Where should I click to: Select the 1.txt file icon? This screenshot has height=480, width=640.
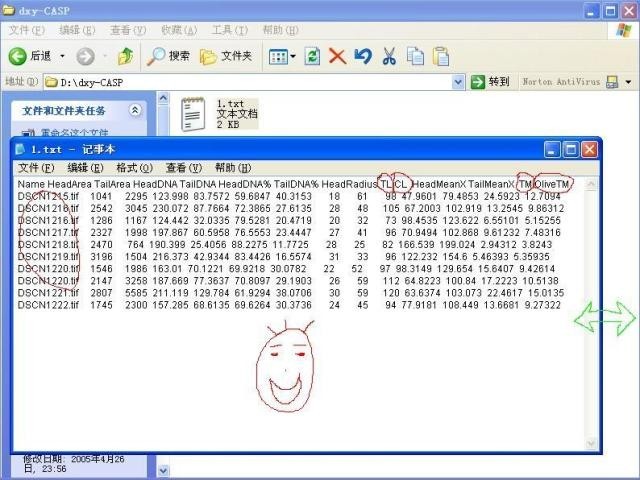click(194, 113)
